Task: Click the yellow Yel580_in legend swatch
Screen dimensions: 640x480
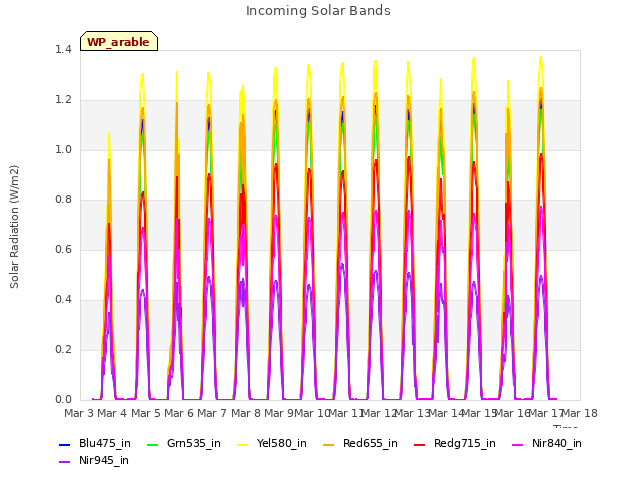Action: 242,444
